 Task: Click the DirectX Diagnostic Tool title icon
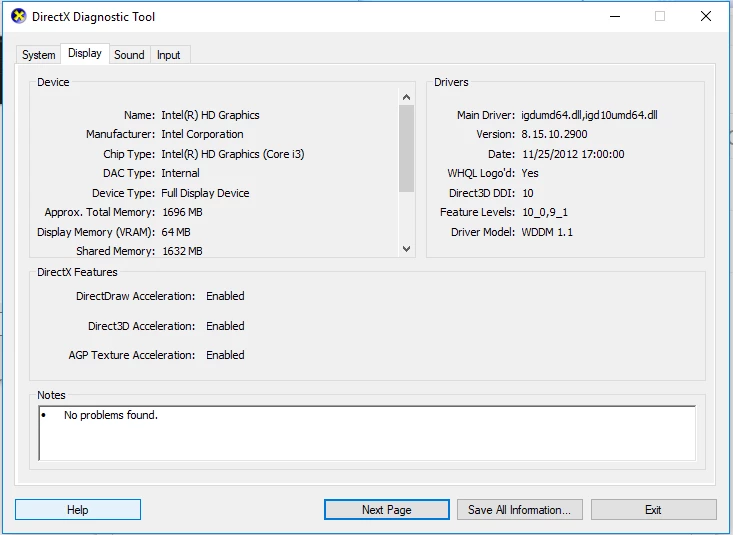point(19,16)
